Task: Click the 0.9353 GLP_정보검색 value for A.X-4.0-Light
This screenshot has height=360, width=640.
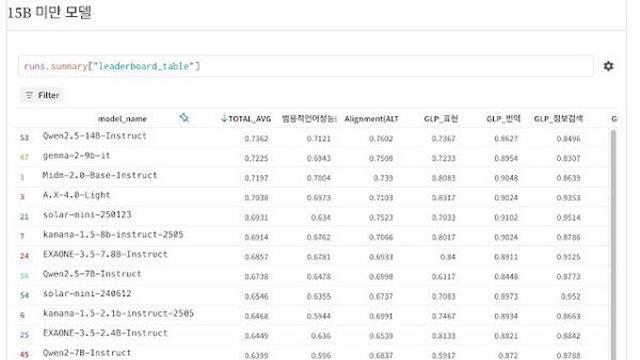Action: click(568, 198)
